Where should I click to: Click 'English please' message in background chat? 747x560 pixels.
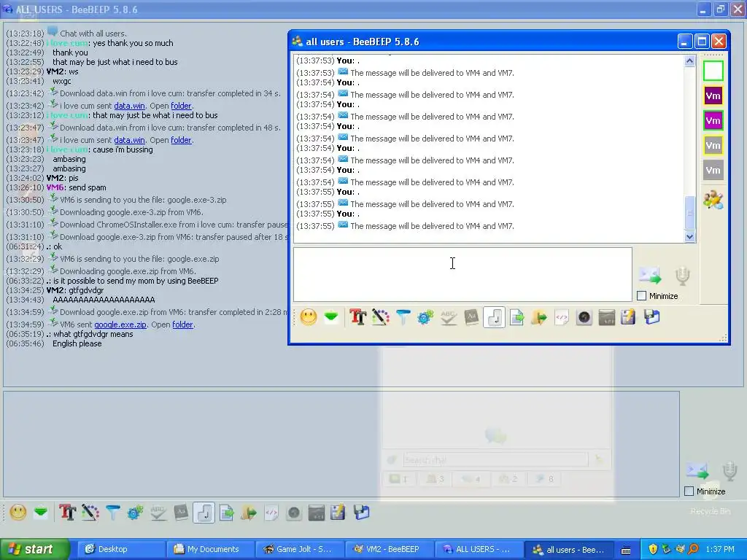(x=77, y=343)
